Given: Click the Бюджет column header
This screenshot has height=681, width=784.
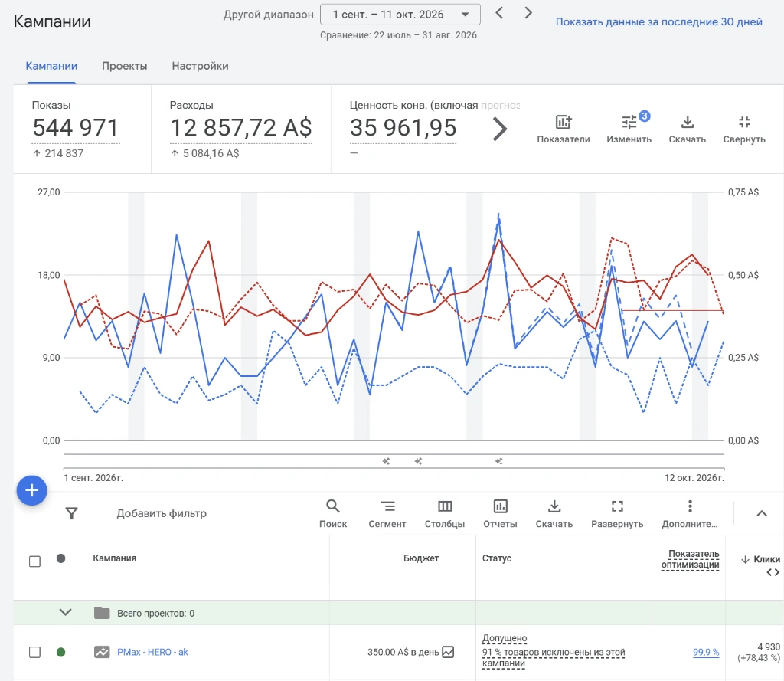Looking at the screenshot, I should (421, 558).
